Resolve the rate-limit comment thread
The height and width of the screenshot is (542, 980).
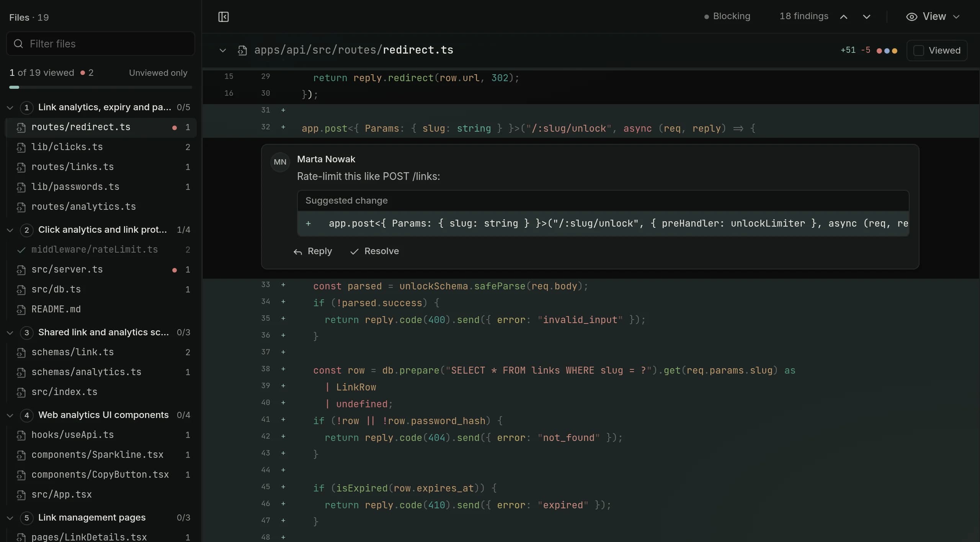coord(374,251)
